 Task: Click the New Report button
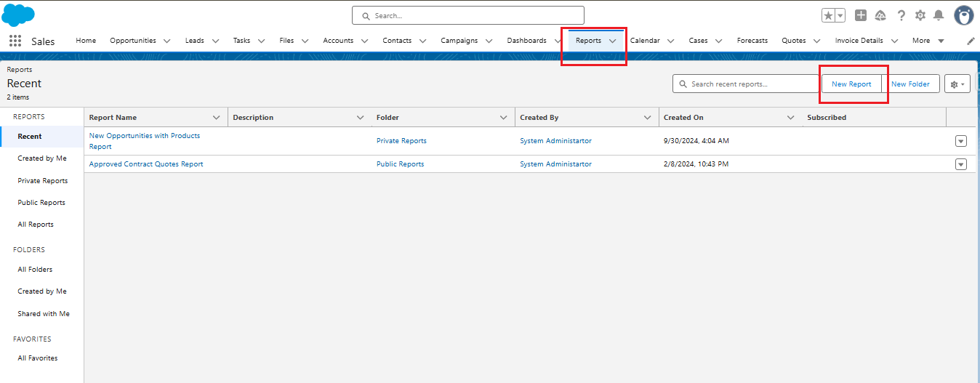(x=851, y=84)
